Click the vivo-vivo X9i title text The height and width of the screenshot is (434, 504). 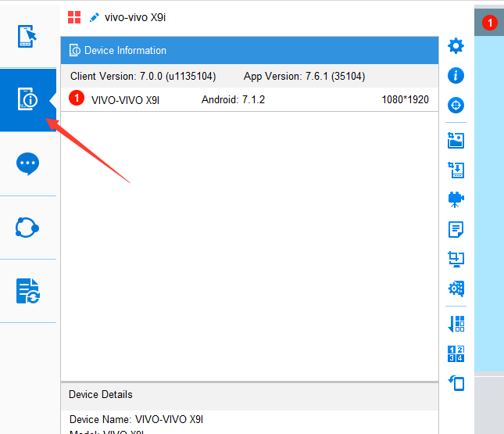tap(135, 17)
